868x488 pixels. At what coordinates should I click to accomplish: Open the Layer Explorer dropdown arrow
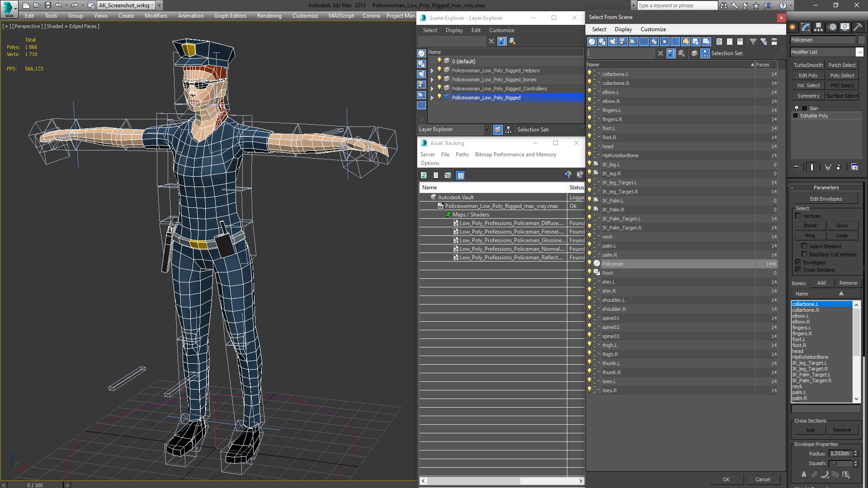pos(487,130)
